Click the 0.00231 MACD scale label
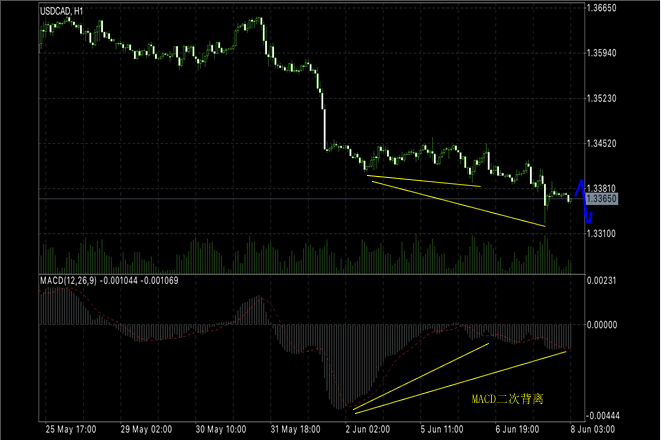Screen dimensions: 661x440 coord(602,280)
